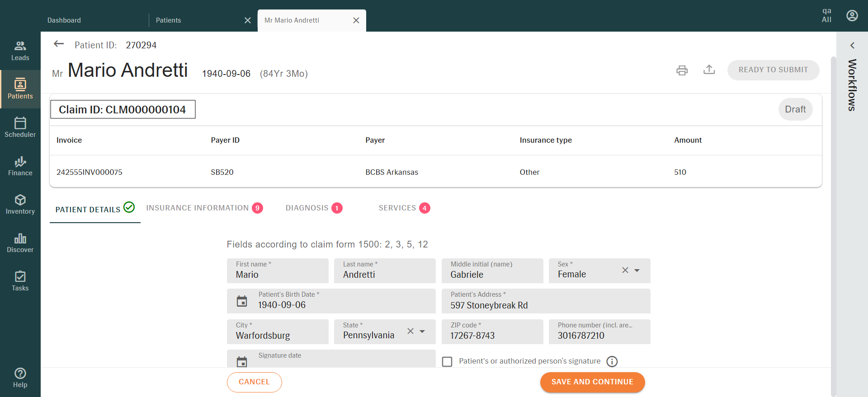This screenshot has height=397, width=868.
Task: Switch to the Dashboard tab
Action: click(x=64, y=20)
